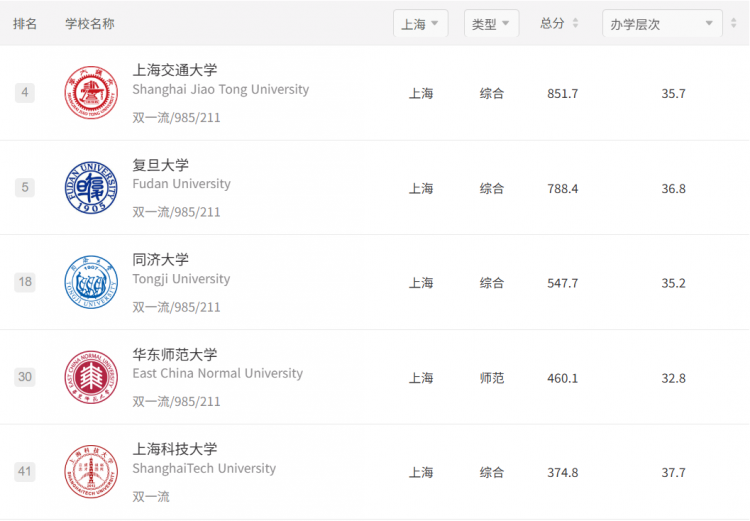This screenshot has height=521, width=750.
Task: Click the rank badge number 4
Action: [25, 92]
